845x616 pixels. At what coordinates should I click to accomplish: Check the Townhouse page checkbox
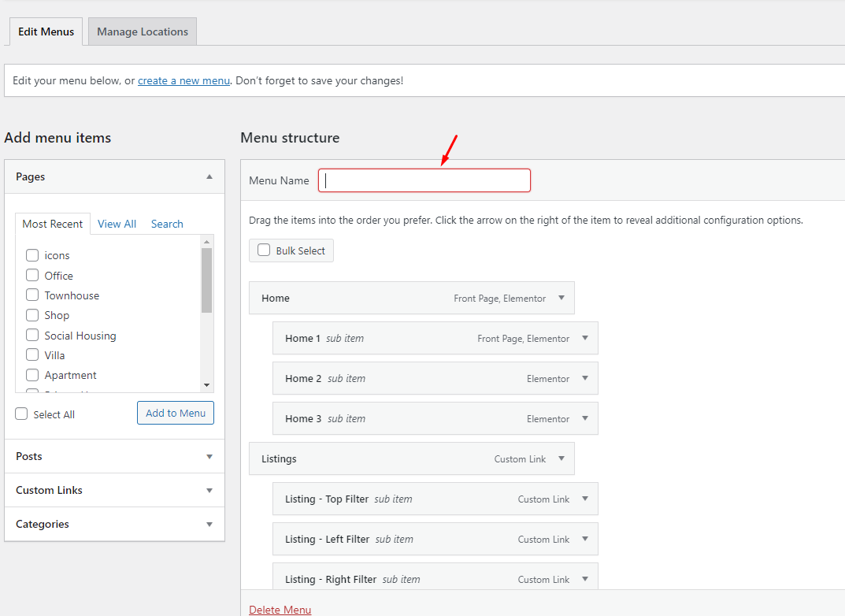coord(32,295)
